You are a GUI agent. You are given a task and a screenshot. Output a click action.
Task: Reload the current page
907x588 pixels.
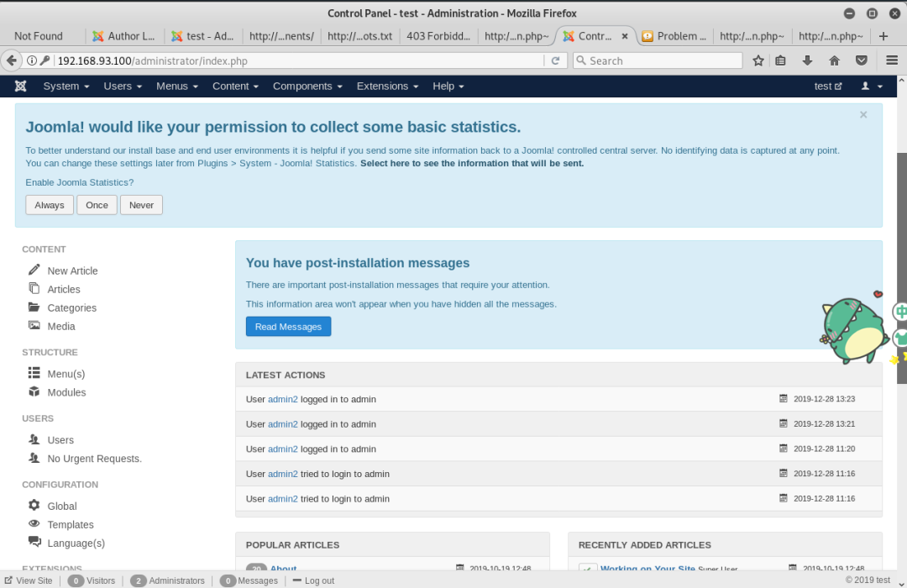coord(555,60)
